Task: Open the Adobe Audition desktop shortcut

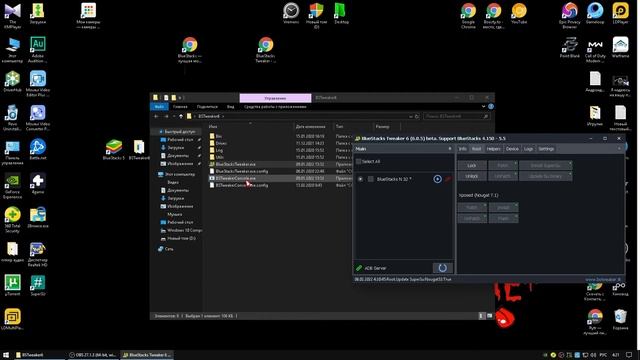Action: click(x=38, y=49)
